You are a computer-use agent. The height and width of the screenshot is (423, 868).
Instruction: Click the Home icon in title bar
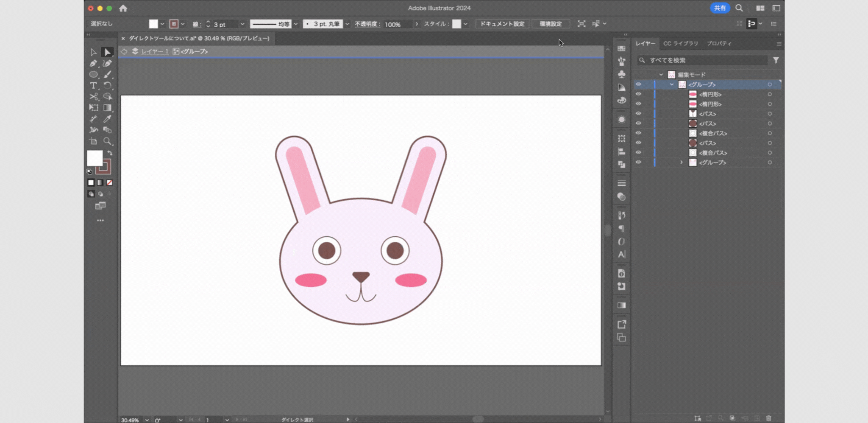(x=123, y=8)
